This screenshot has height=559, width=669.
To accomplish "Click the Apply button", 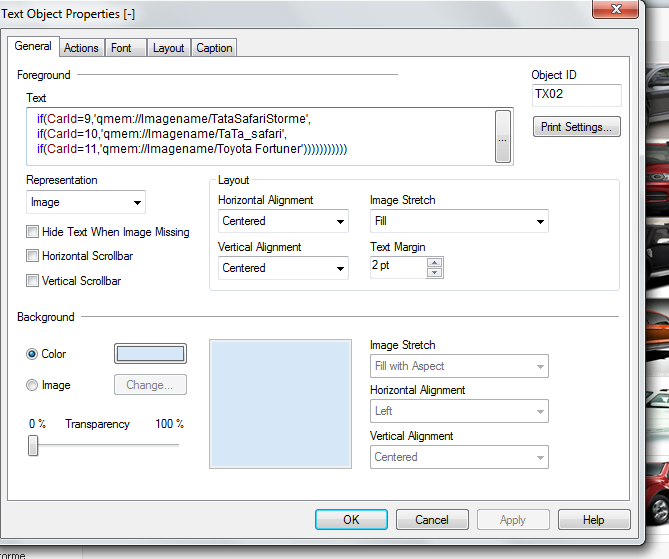I will click(513, 520).
